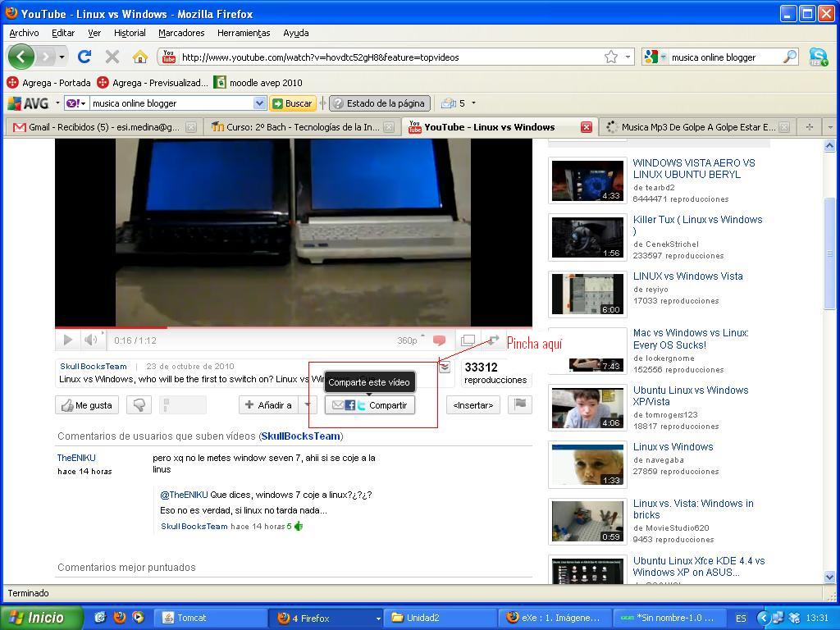Open the WINDOWS VISTA AERO VS LINUX UBUNTU BERYL thumbnail
This screenshot has height=630, width=840.
click(x=587, y=180)
